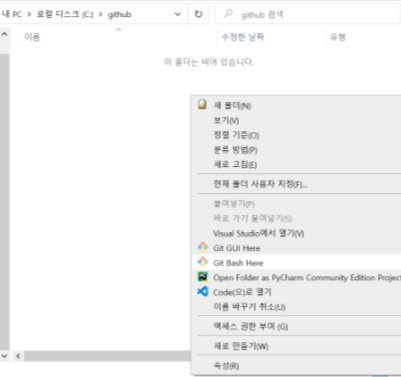The image size is (401, 377).
Task: Expand the chevron after 내 PC
Action: 29,14
